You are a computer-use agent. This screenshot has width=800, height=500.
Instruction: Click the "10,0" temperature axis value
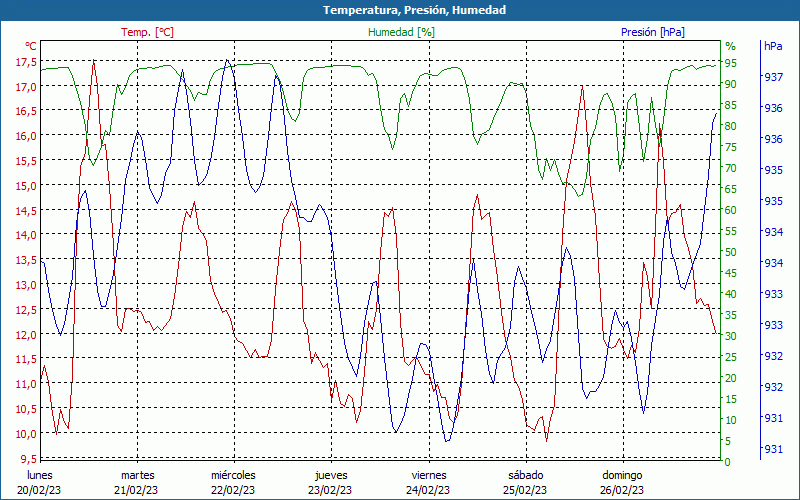coord(26,434)
